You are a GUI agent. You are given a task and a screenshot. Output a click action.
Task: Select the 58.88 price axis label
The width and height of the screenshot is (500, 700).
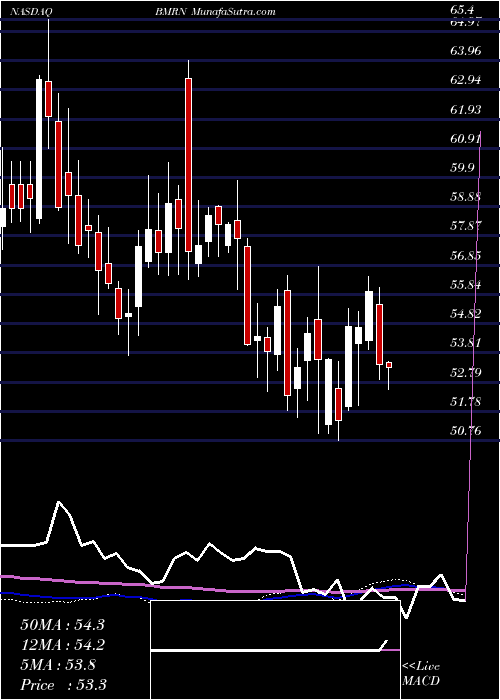click(466, 196)
